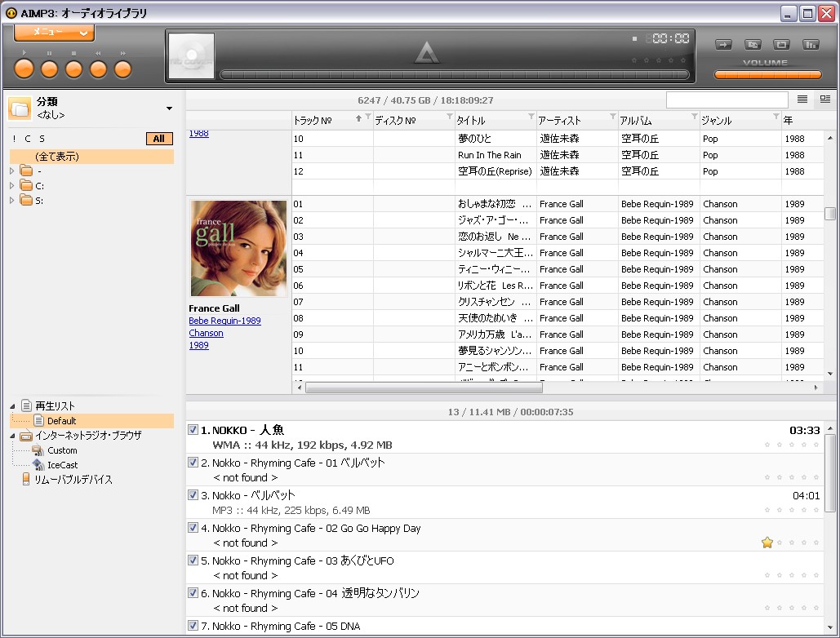The width and height of the screenshot is (840, 638).
Task: Open filter funnel on アーティスト column
Action: coord(613,117)
